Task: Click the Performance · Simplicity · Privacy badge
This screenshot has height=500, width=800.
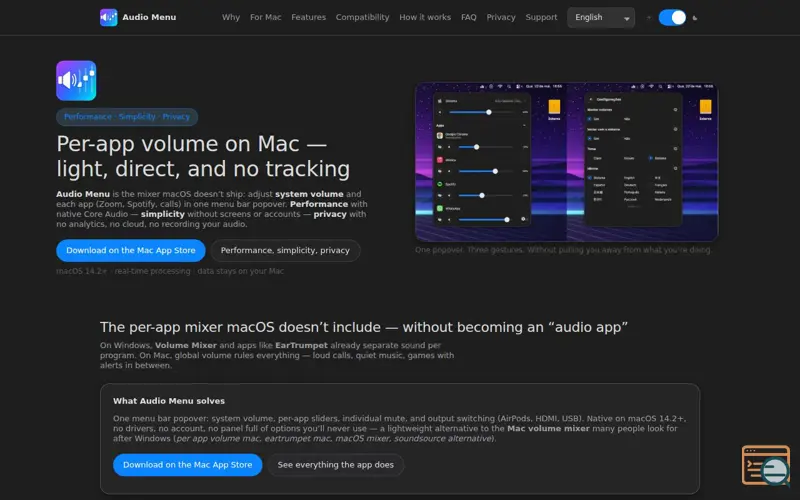Action: pos(127,117)
